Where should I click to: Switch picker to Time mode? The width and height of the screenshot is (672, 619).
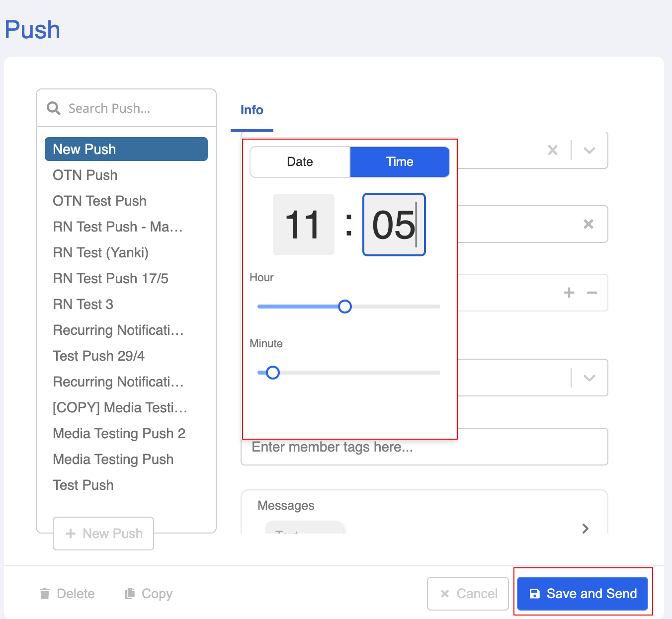[400, 162]
